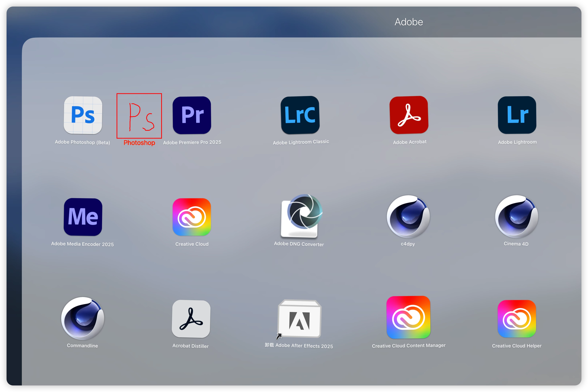
Task: Click the Adobe folder title
Action: pos(409,22)
